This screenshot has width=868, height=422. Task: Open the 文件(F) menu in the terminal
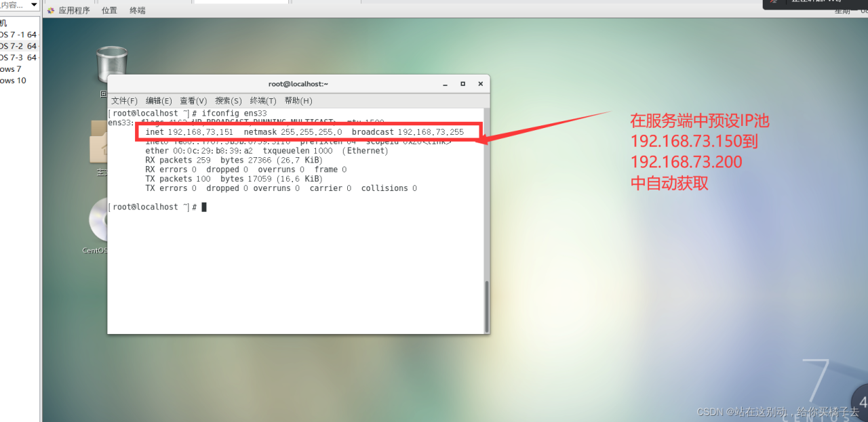(x=124, y=101)
